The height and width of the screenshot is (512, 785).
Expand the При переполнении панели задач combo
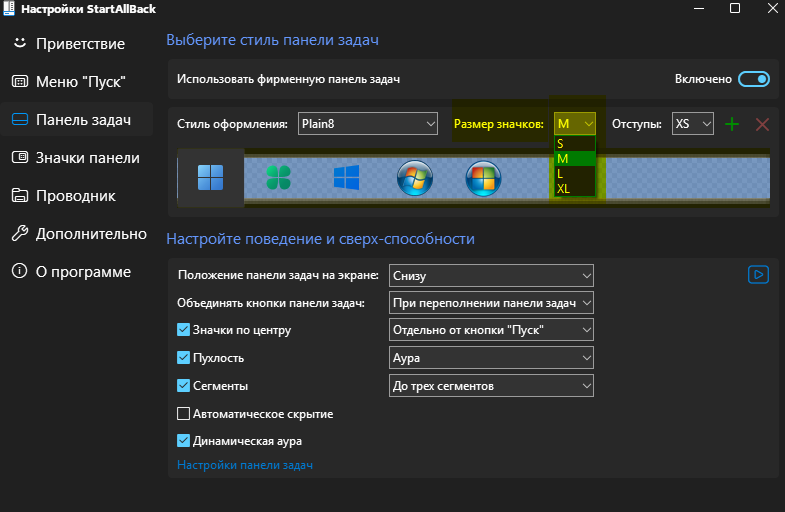tap(491, 303)
